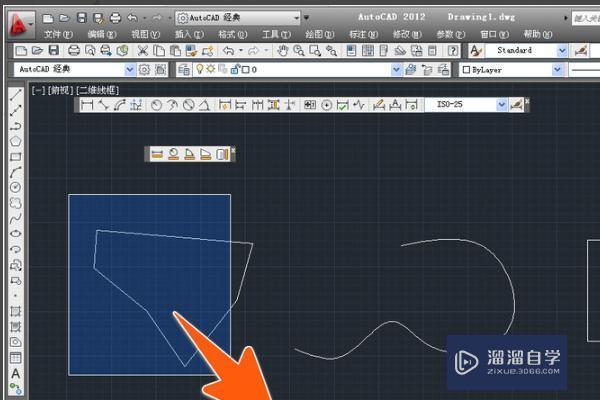The width and height of the screenshot is (600, 400).
Task: Close the floating dimension toolbar
Action: coord(527,101)
